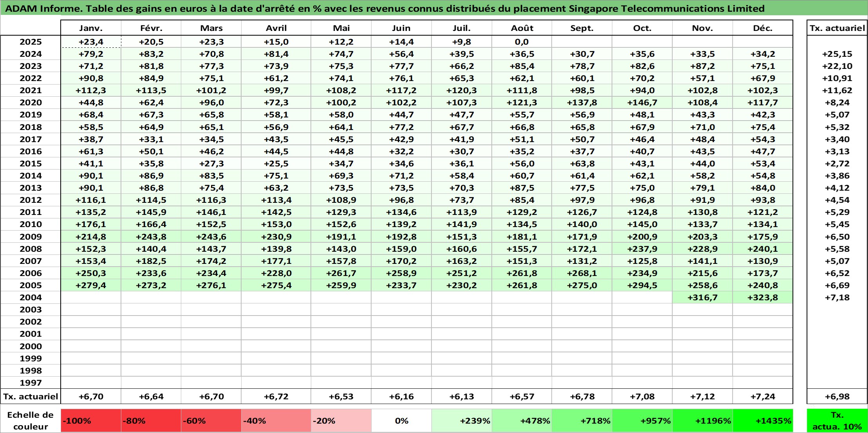Screen dimensions: 868x433
Task: Click the bottom-left Tx. actuariel row label
Action: click(x=31, y=396)
